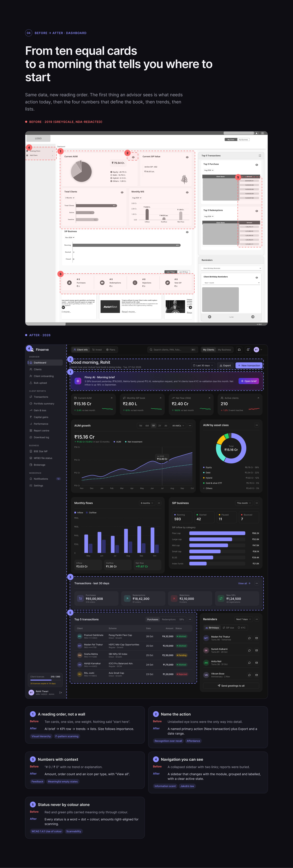Click the Flexi cap SIP inflow bar
Screen dimensions: 293x868
217,533
